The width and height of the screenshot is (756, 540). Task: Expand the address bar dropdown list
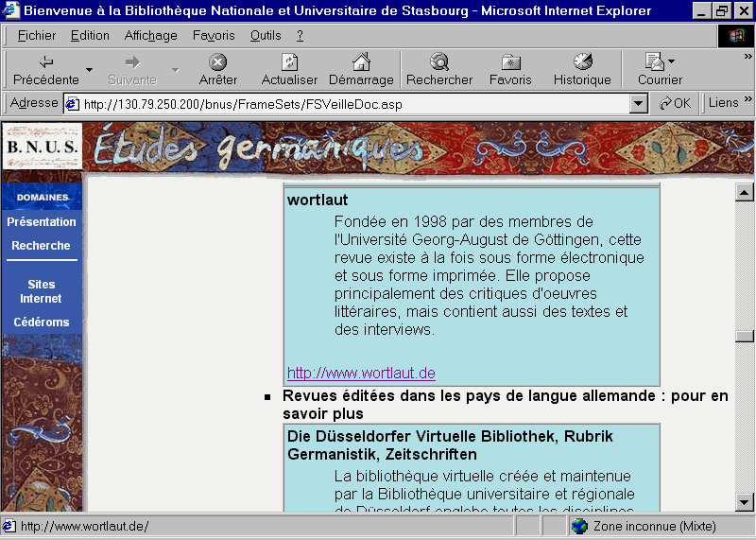click(639, 104)
